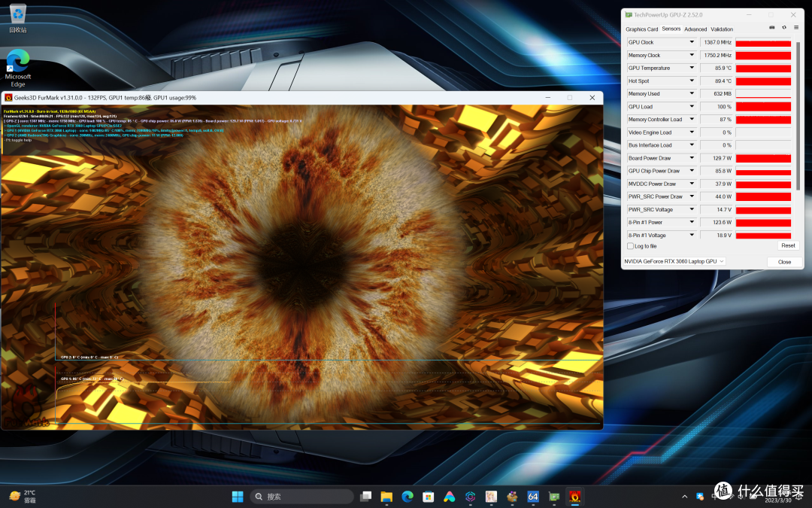812x508 pixels.
Task: Expand the GPU Temperature sensor dropdown
Action: coord(692,68)
